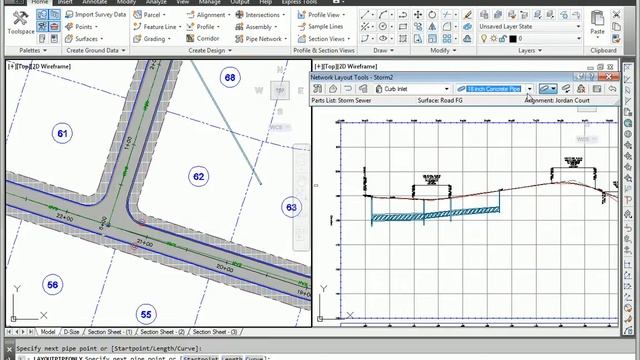Viewport: 640px width, 360px height.
Task: Select the Line draw tool
Action: point(364,15)
